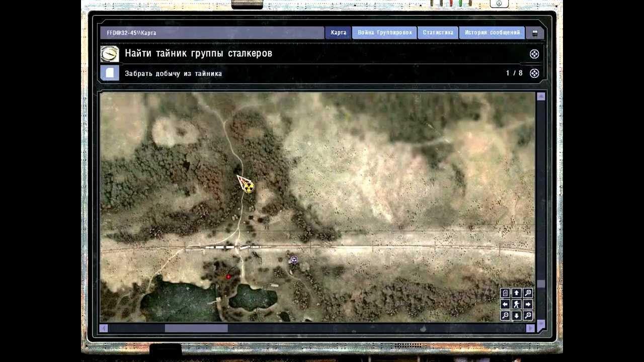The height and width of the screenshot is (362, 644).
Task: Select the task title Найти тайник группы сталкеров
Action: pyautogui.click(x=198, y=53)
